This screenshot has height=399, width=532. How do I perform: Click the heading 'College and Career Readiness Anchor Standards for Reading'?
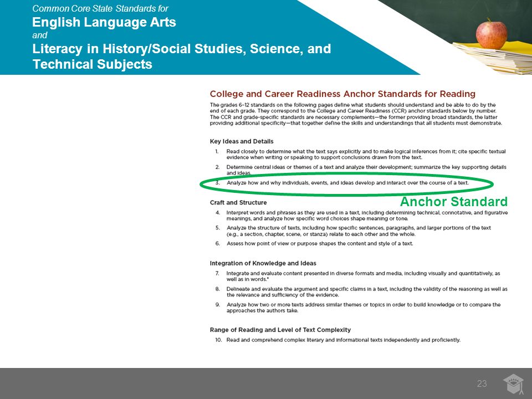click(342, 94)
